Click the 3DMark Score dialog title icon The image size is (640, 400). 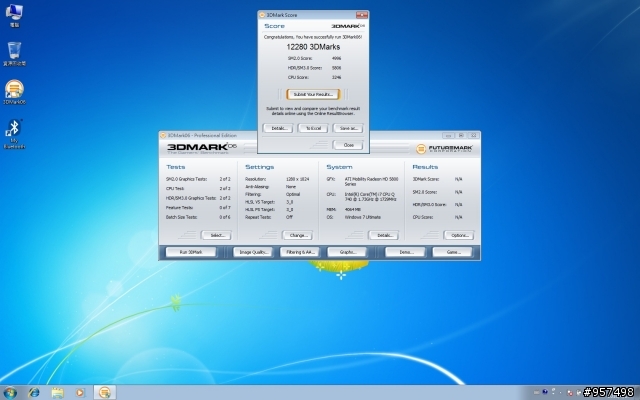click(x=262, y=15)
